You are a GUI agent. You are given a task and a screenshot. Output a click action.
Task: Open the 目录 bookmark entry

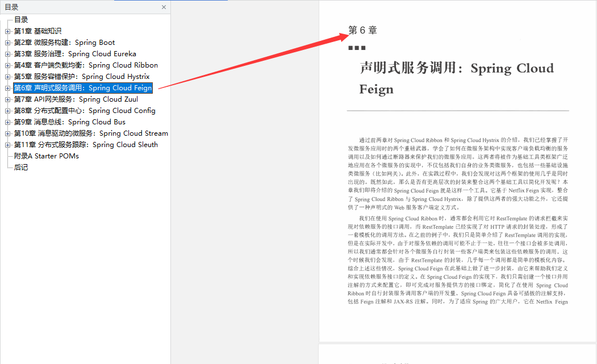[x=21, y=20]
